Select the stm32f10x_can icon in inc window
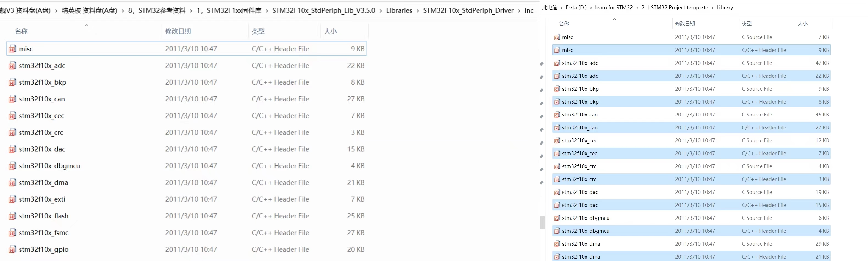Screen dimensions: 868x261 pyautogui.click(x=12, y=99)
